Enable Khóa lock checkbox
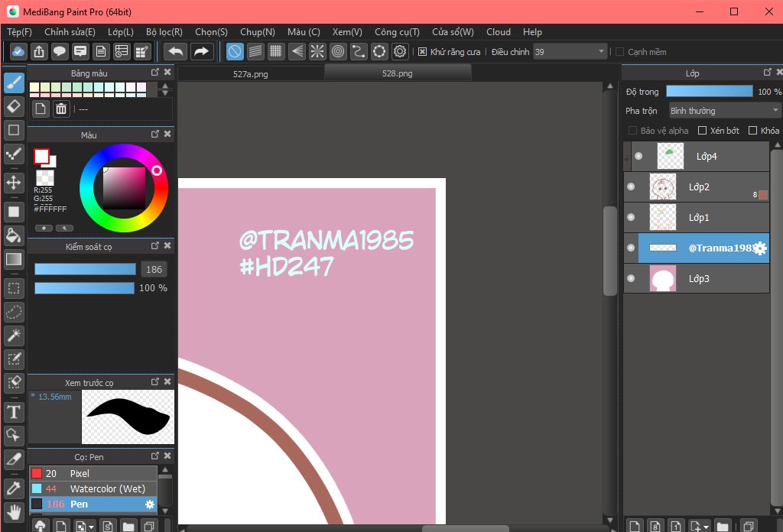The height and width of the screenshot is (532, 783). pyautogui.click(x=752, y=130)
